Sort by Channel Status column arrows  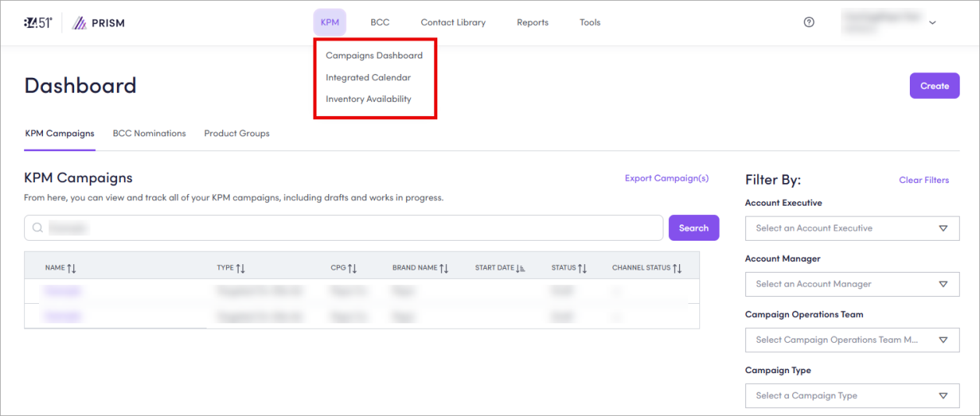click(678, 268)
